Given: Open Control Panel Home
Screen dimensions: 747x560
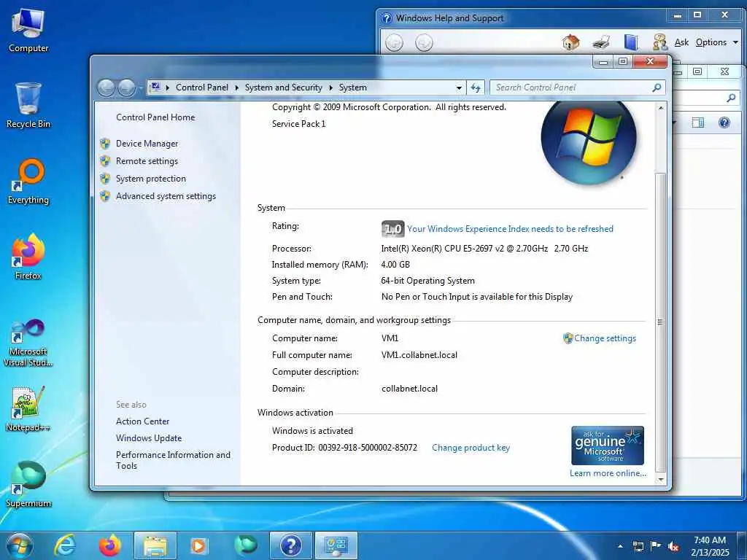Looking at the screenshot, I should click(x=155, y=117).
